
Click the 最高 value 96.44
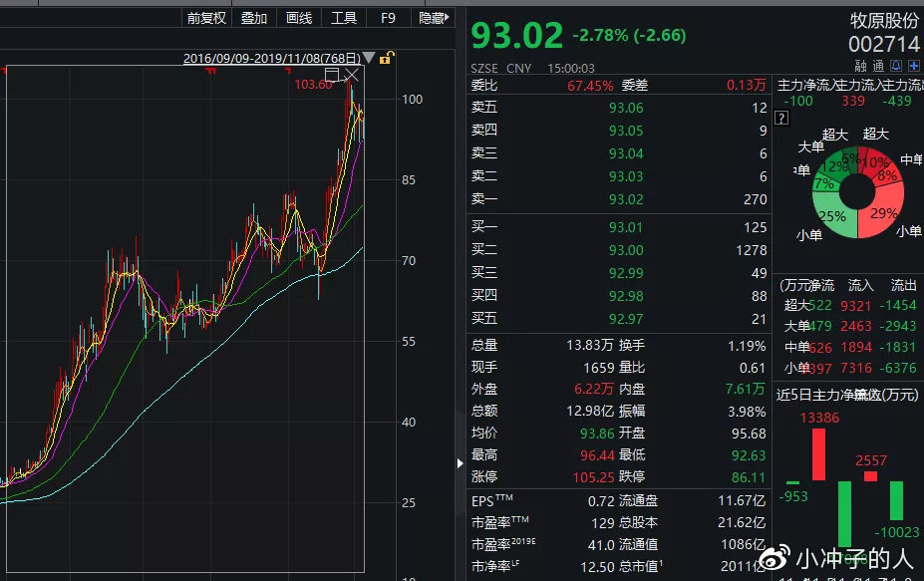(x=597, y=455)
